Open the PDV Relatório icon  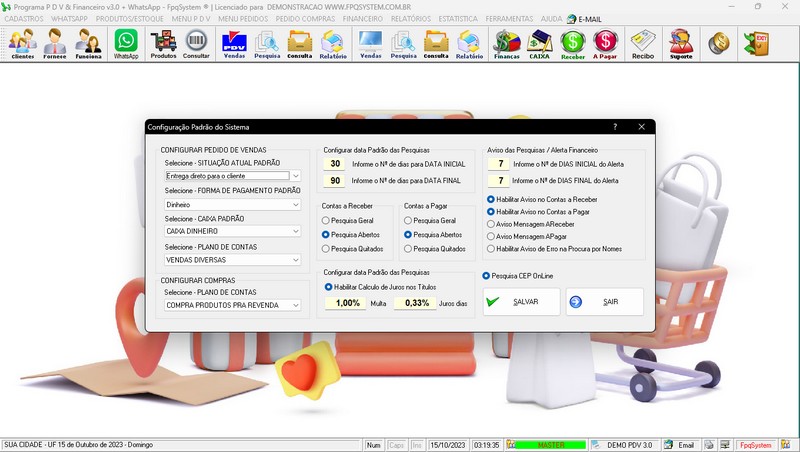[x=333, y=44]
